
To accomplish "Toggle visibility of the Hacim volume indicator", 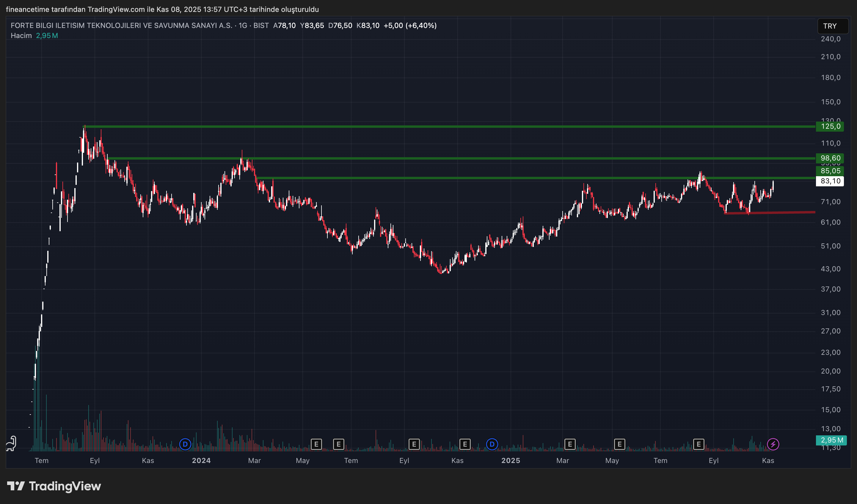I will [21, 35].
